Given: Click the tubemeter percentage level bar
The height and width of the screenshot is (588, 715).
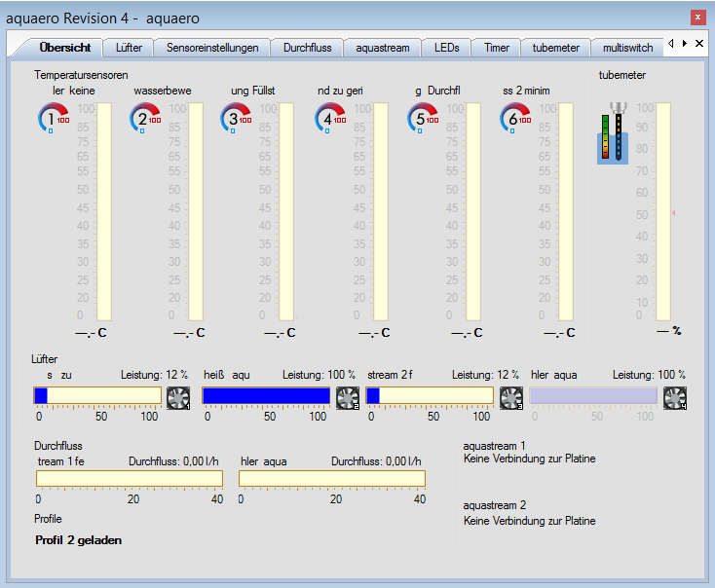Looking at the screenshot, I should [662, 211].
